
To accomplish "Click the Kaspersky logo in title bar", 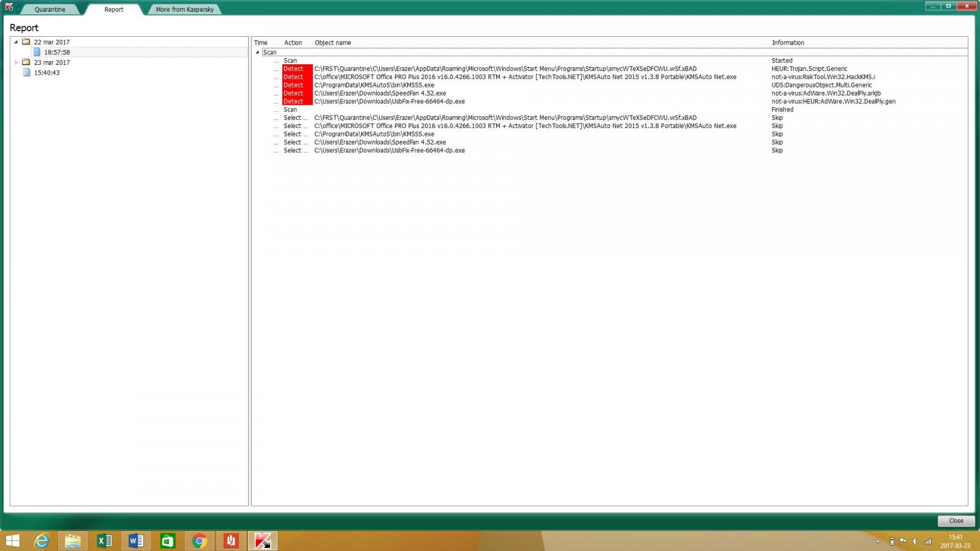I will tap(9, 7).
